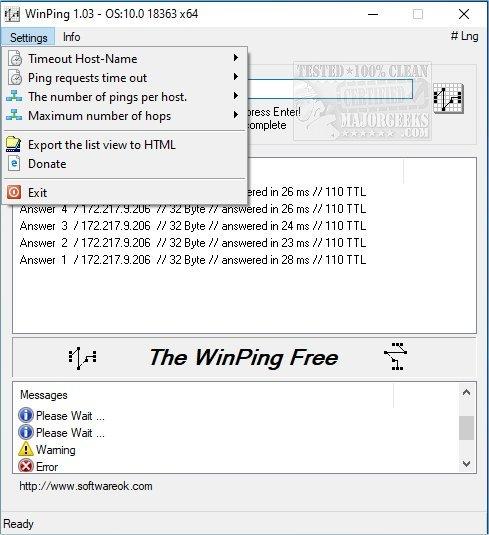Expand the Maximum number of hops submenu arrow

coord(236,115)
